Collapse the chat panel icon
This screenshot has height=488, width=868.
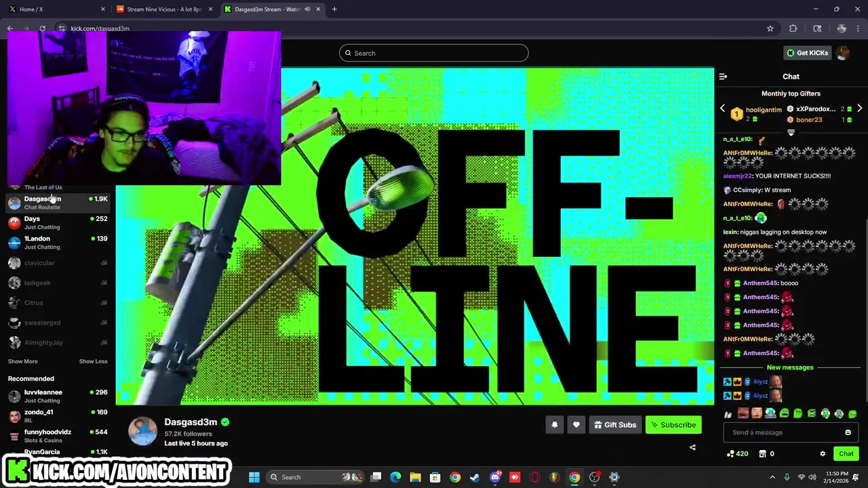[x=723, y=77]
